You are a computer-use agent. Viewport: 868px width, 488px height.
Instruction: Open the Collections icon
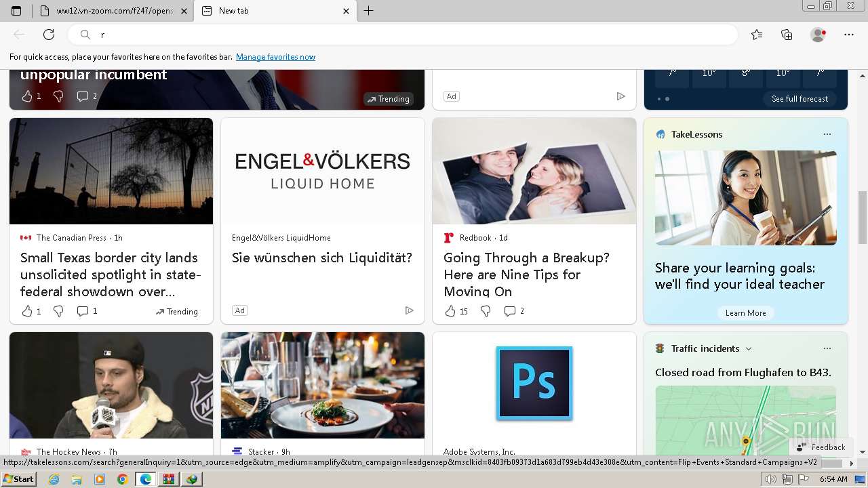787,35
